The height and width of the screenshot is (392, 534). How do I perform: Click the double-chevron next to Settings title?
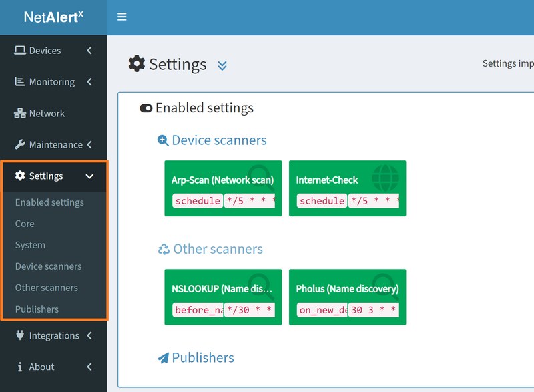tap(222, 65)
